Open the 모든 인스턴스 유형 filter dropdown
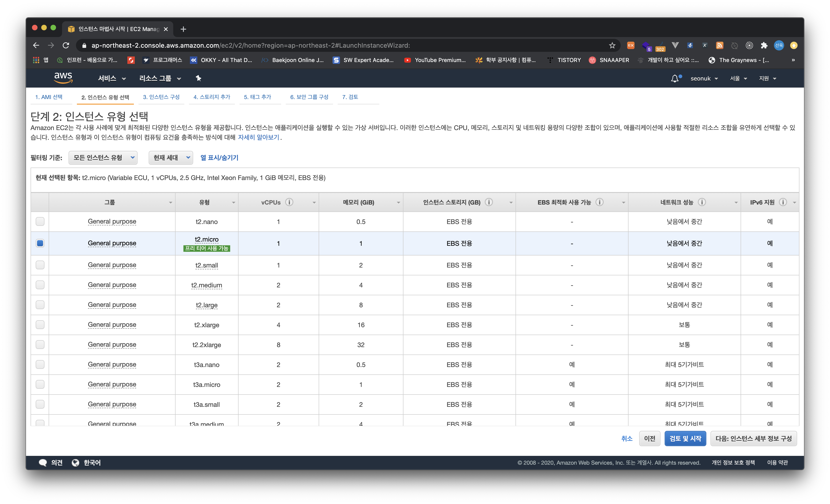The image size is (830, 504). (103, 158)
